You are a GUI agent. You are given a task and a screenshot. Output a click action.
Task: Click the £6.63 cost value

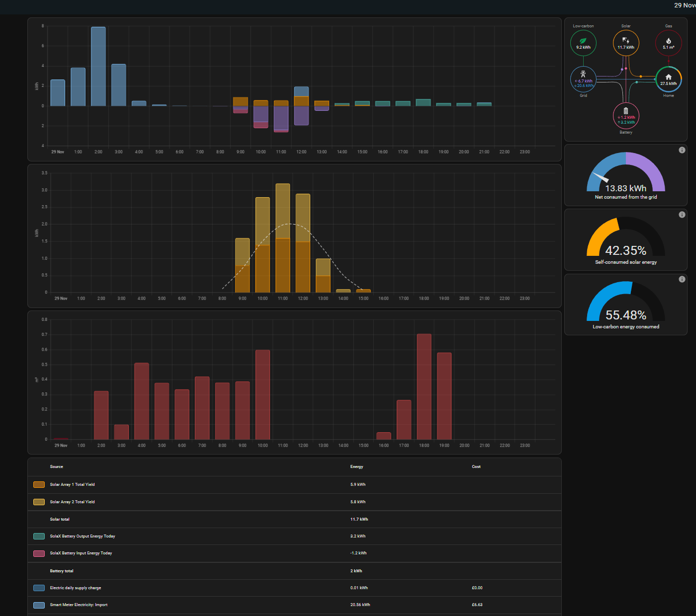pyautogui.click(x=477, y=605)
